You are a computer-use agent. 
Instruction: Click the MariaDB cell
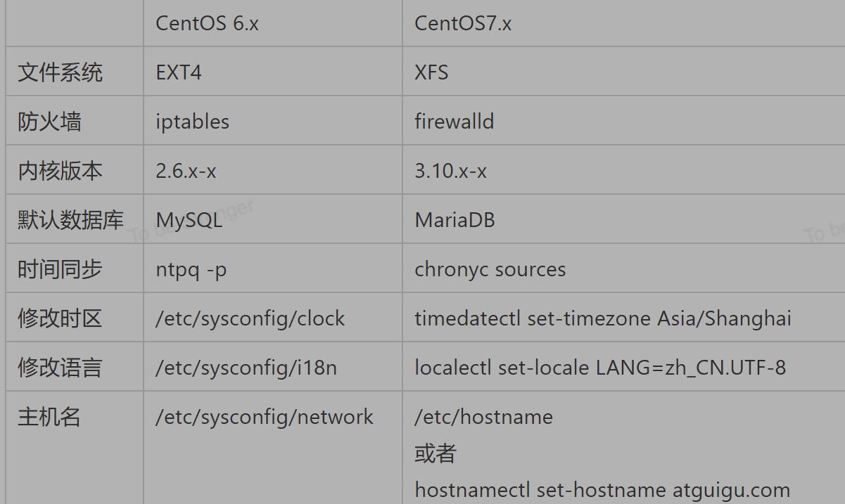click(455, 220)
